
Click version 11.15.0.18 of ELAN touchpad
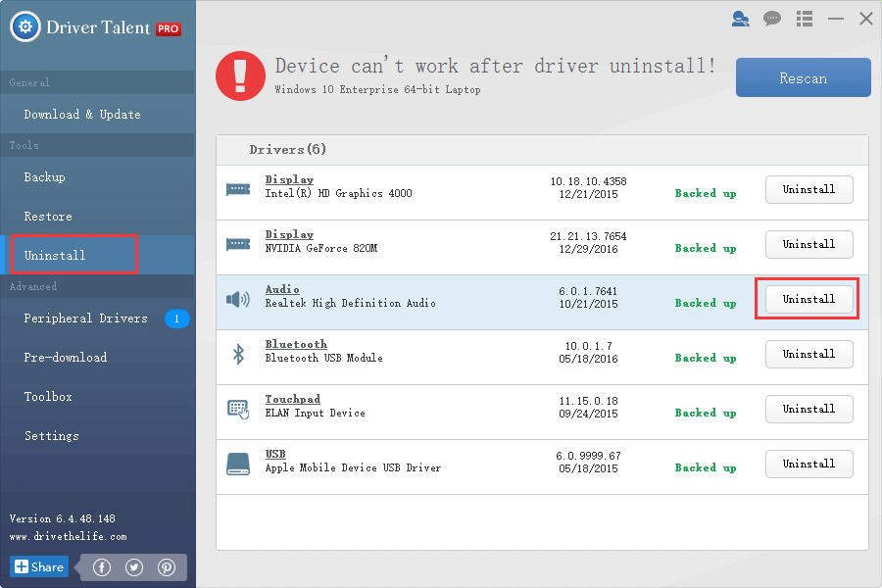pos(588,401)
